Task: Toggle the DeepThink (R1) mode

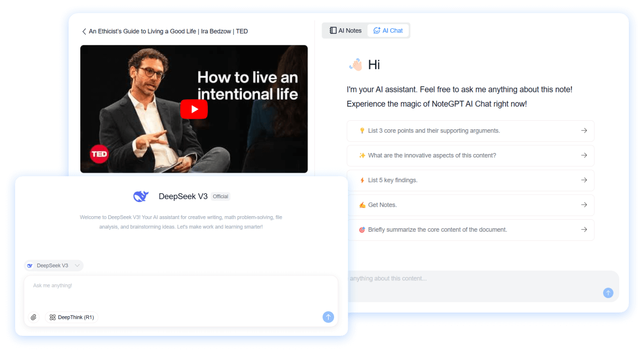Action: 72,317
